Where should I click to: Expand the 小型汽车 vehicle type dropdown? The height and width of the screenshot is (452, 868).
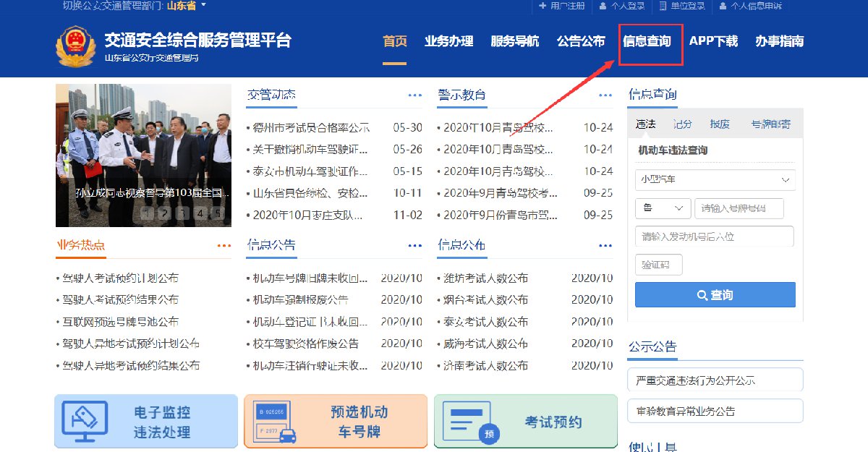click(715, 179)
